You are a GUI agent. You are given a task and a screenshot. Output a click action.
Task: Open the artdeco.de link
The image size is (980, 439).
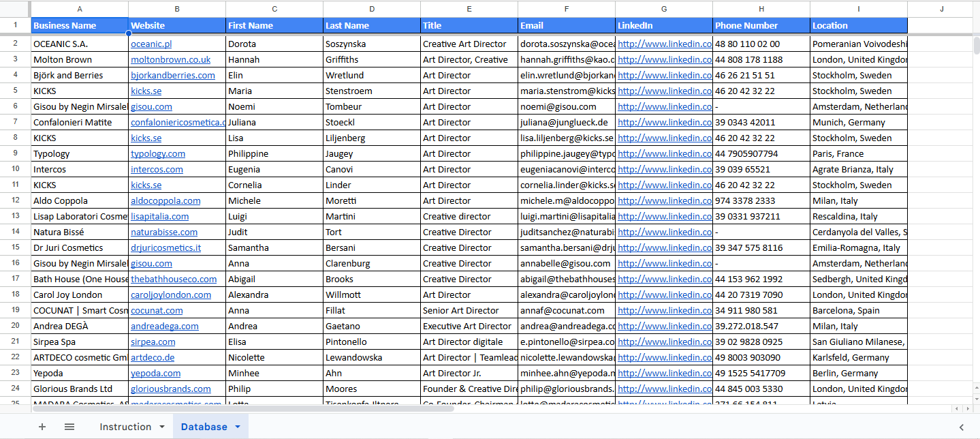click(x=153, y=357)
